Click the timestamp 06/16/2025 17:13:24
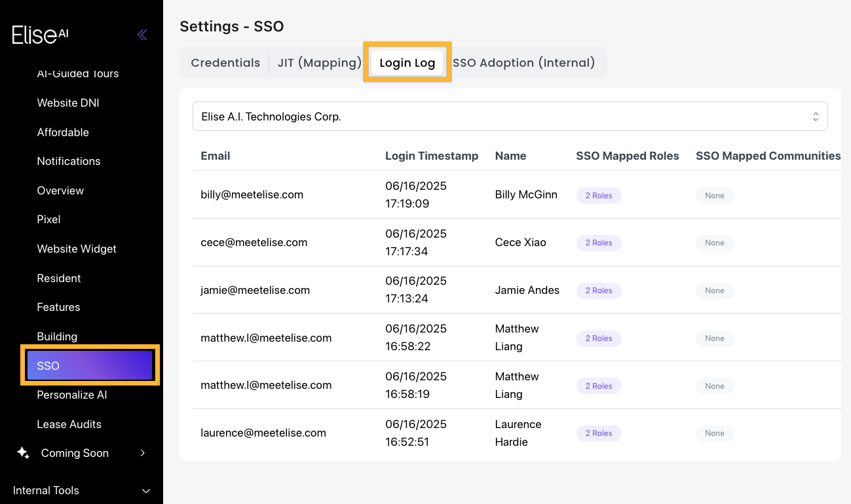This screenshot has height=504, width=851. [x=416, y=290]
